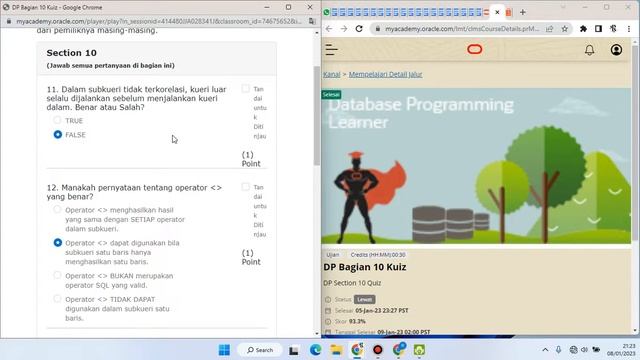Click the Credits (HH:MM) 00:30 label
This screenshot has width=640, height=360.
coord(378,255)
